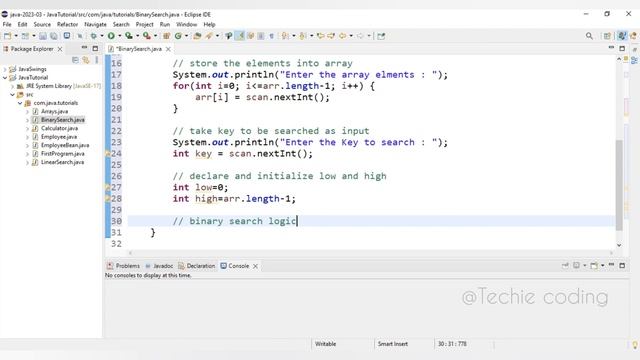
Task: Open the New file dropdown arrow
Action: 16,36
